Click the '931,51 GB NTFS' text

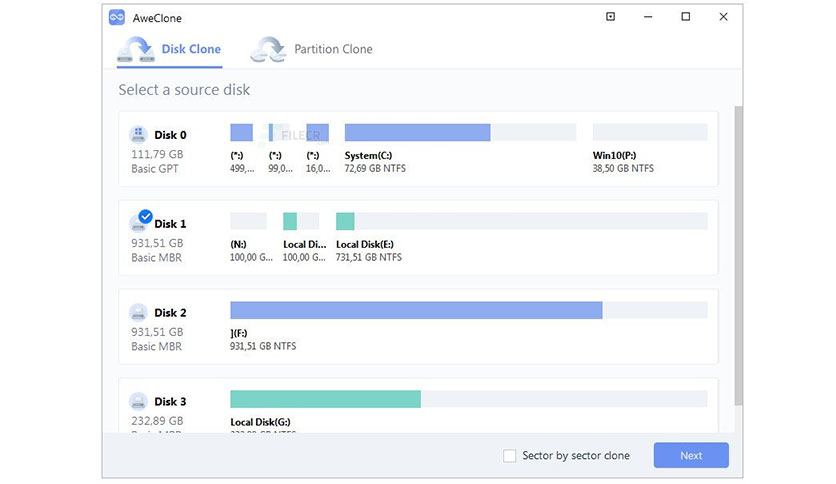coord(263,346)
